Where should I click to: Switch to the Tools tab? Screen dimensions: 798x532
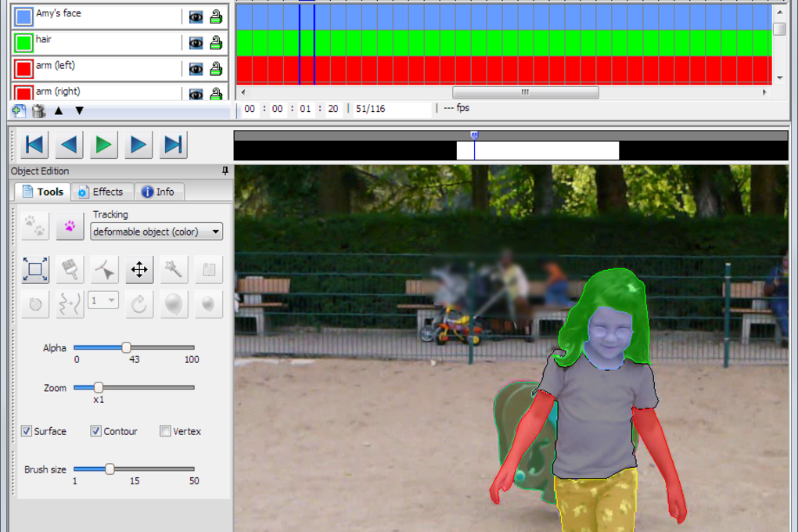click(43, 192)
